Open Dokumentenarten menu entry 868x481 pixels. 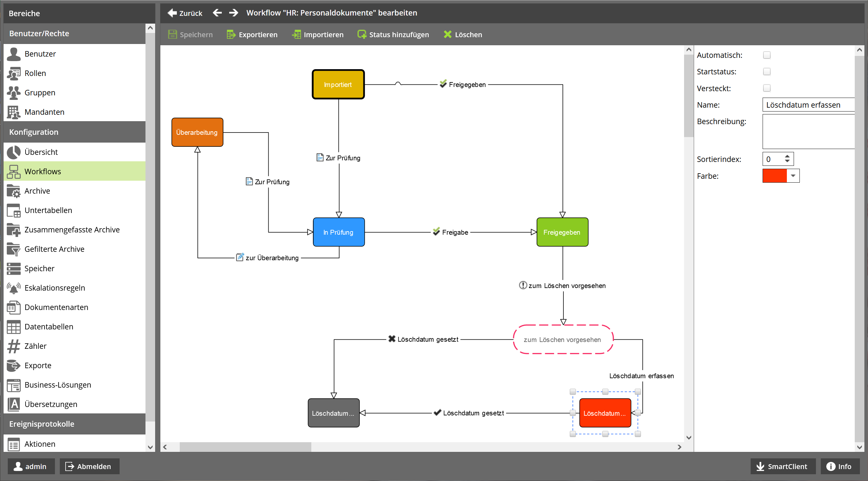click(x=74, y=307)
